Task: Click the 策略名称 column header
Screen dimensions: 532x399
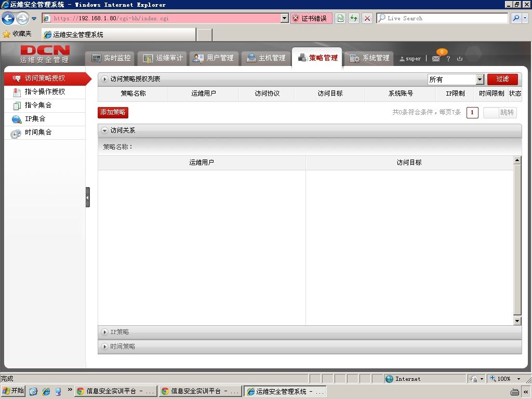Action: [133, 94]
